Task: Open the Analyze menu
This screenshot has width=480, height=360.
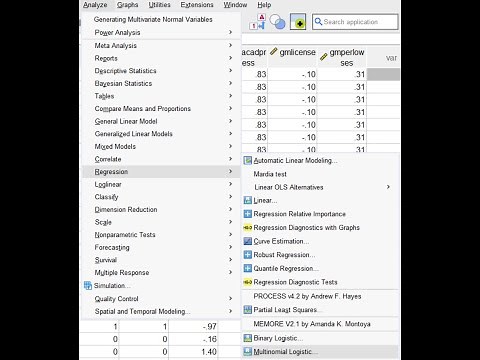Action: coord(95,5)
